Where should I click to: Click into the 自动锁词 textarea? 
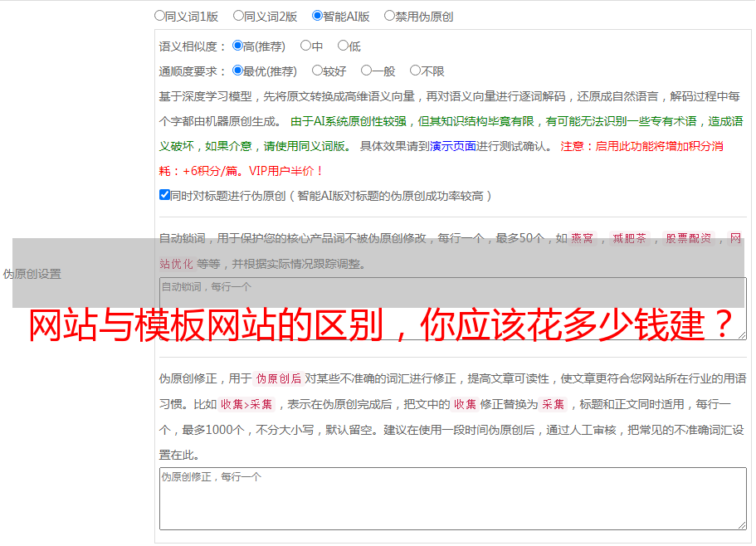tap(453, 309)
